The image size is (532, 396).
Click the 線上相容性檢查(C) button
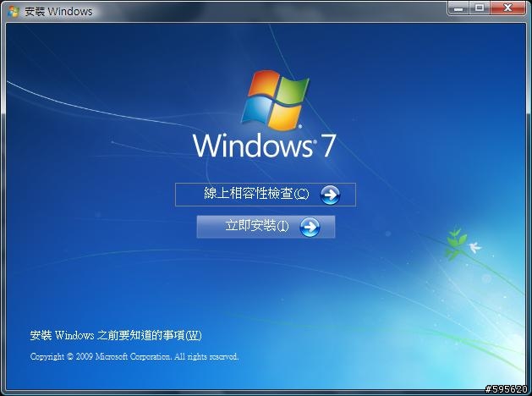pyautogui.click(x=266, y=195)
